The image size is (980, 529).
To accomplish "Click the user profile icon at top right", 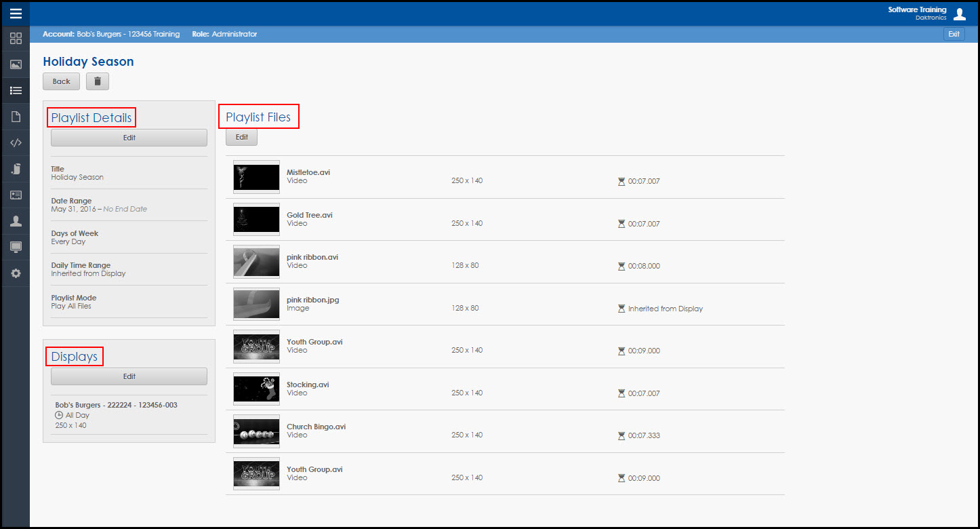I will [x=959, y=14].
